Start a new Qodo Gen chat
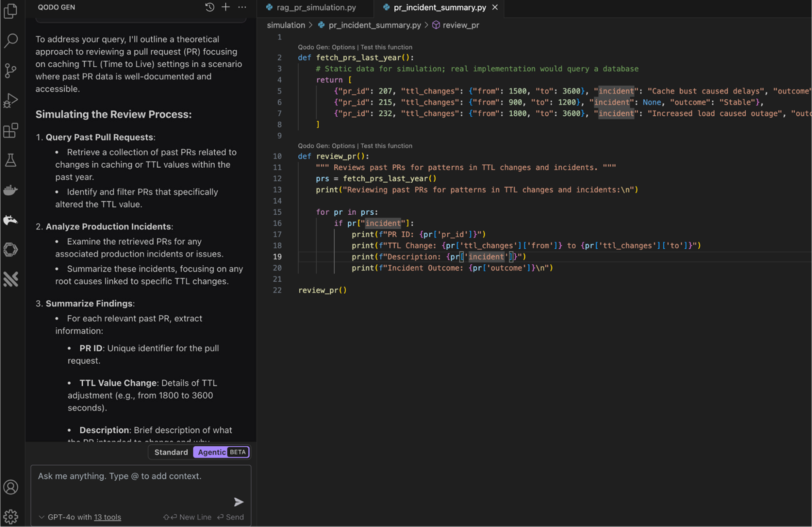Image resolution: width=812 pixels, height=527 pixels. (x=226, y=7)
